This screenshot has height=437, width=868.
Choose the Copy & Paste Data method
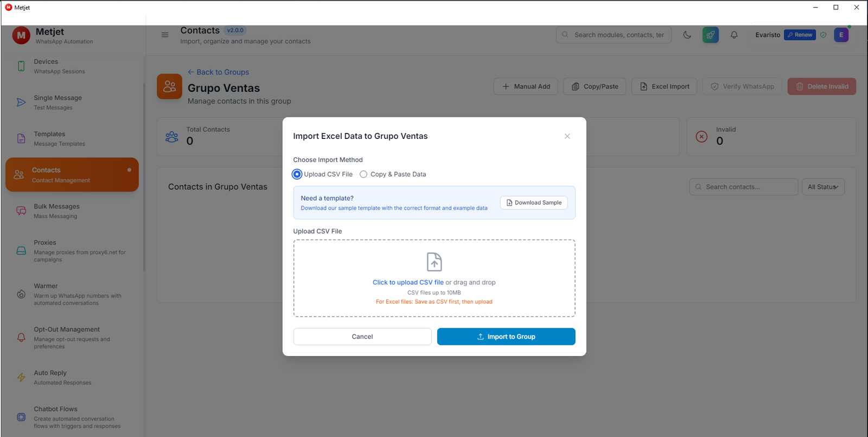[363, 174]
